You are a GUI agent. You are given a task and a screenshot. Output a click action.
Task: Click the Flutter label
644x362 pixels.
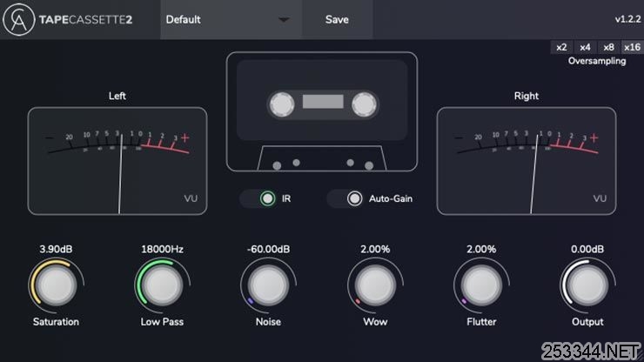point(481,322)
